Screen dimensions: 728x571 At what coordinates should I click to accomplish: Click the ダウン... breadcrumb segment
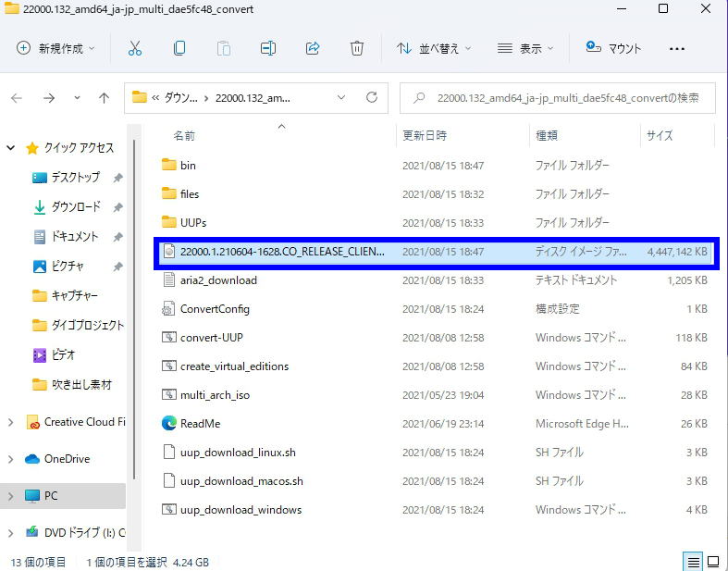(180, 98)
